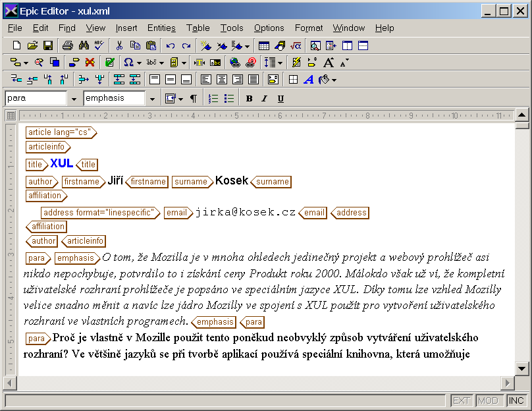The height and width of the screenshot is (411, 532).
Task: Increase font size with the large A icon
Action: tap(328, 63)
